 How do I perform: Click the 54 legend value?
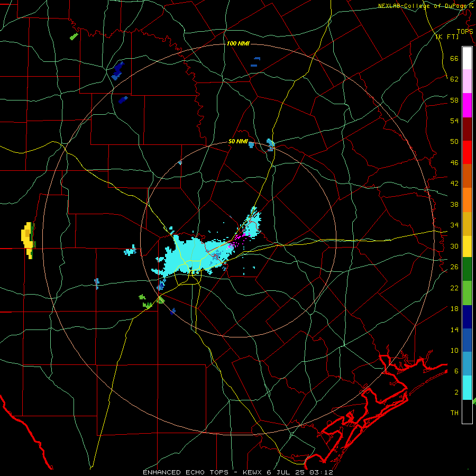454,121
